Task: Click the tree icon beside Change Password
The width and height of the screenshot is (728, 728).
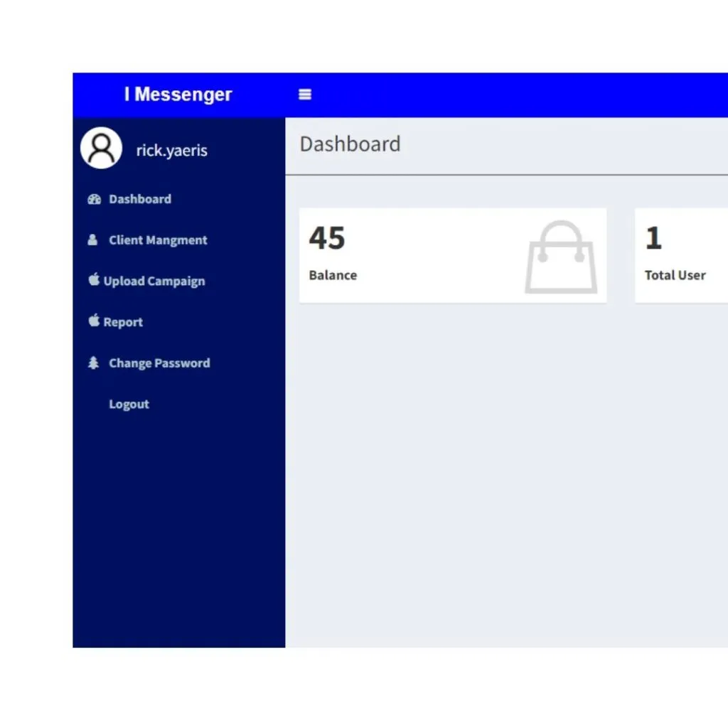Action: click(93, 363)
